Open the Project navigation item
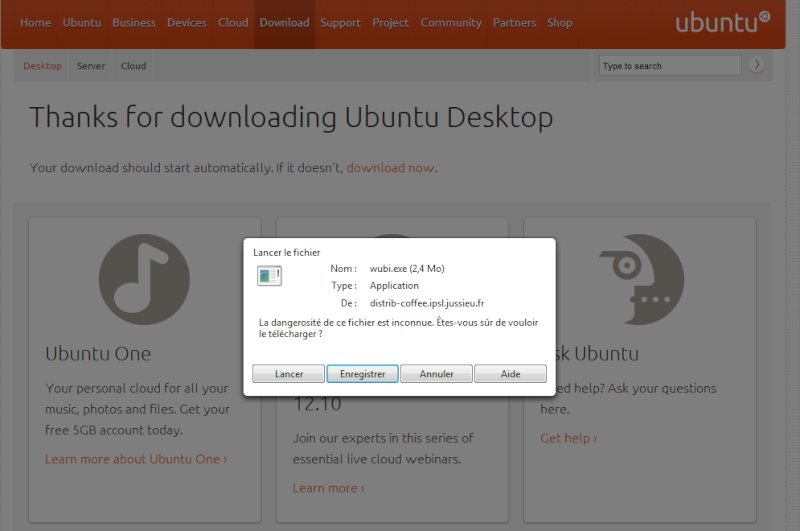This screenshot has width=800, height=531. pyautogui.click(x=390, y=23)
